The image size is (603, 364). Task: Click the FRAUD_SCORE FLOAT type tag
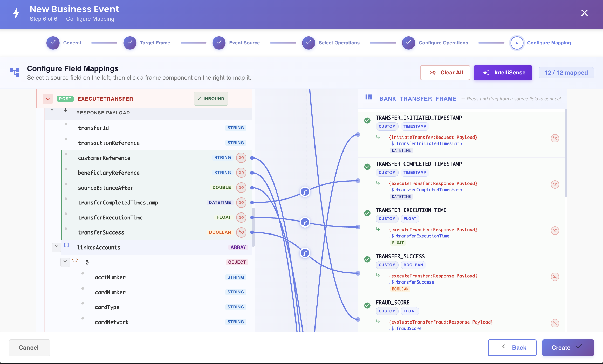tap(410, 311)
